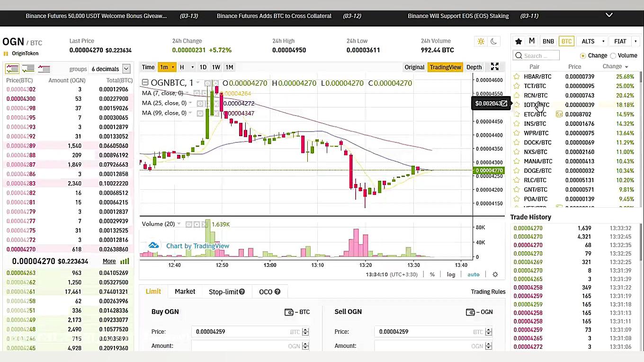Switch chart to Depth view
Screen dimensions: 644x362
pyautogui.click(x=474, y=67)
